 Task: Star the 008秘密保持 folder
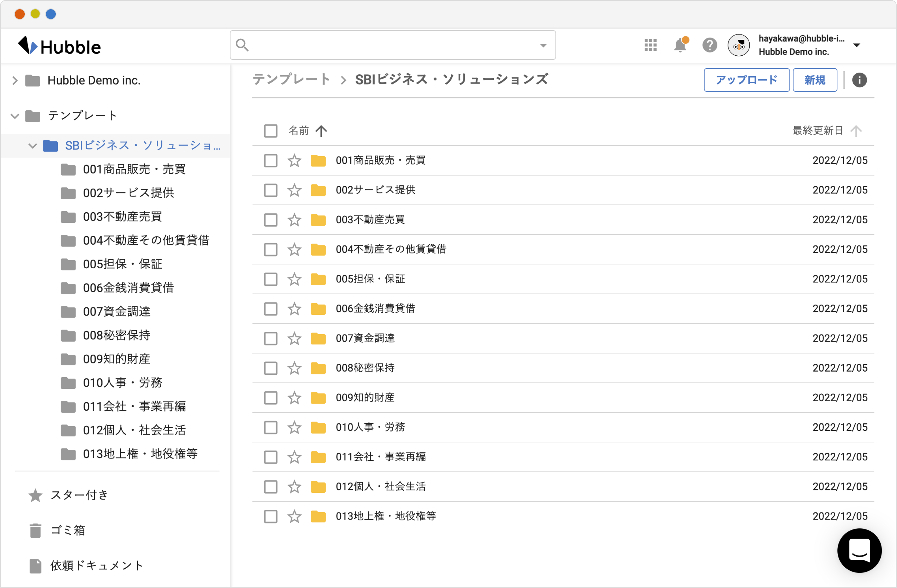coord(294,368)
